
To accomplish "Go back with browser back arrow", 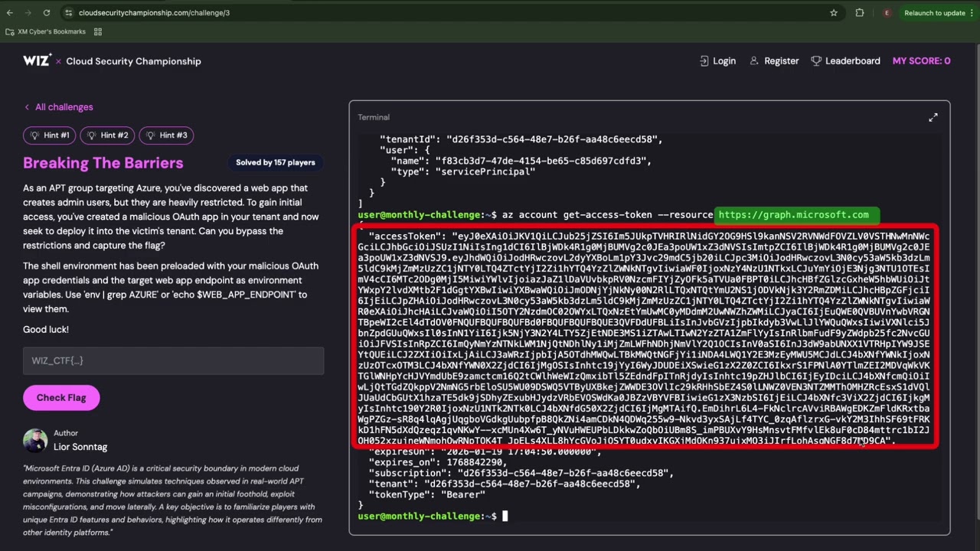I will coord(9,13).
